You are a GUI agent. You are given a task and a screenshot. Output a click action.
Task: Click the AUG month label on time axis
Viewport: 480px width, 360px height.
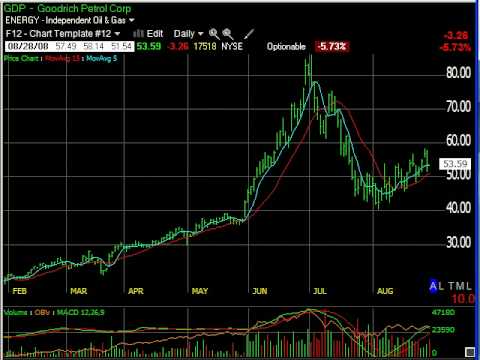click(x=385, y=291)
